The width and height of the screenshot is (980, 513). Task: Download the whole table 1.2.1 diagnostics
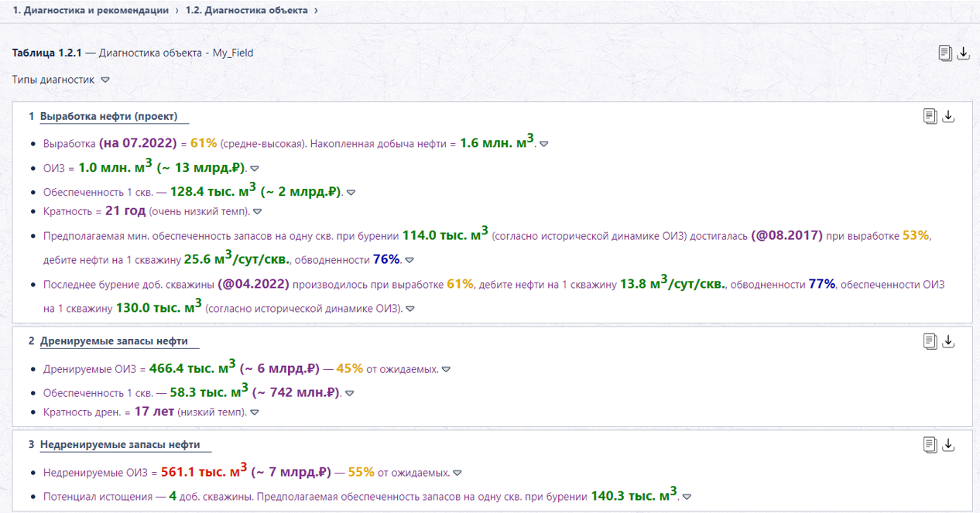[964, 53]
